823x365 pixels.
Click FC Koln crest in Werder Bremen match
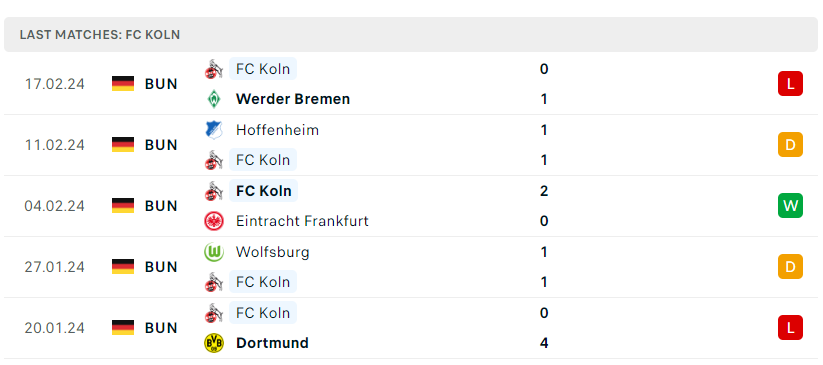point(214,69)
